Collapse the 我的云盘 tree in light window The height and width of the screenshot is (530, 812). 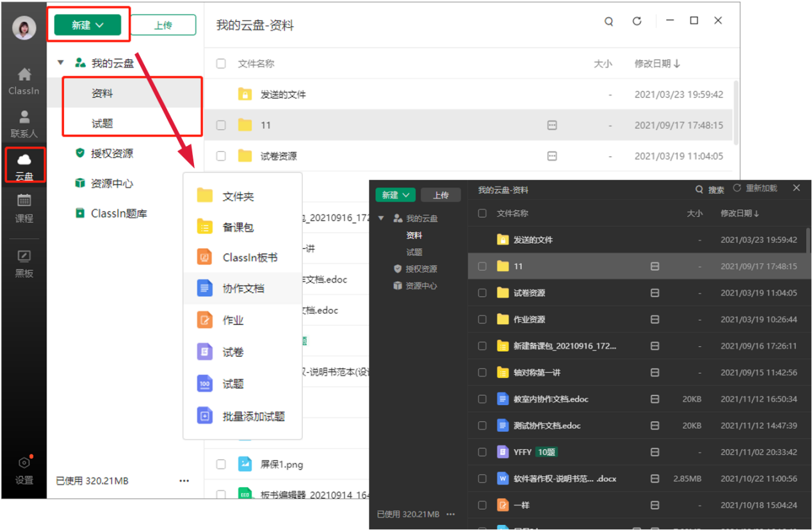coord(61,63)
